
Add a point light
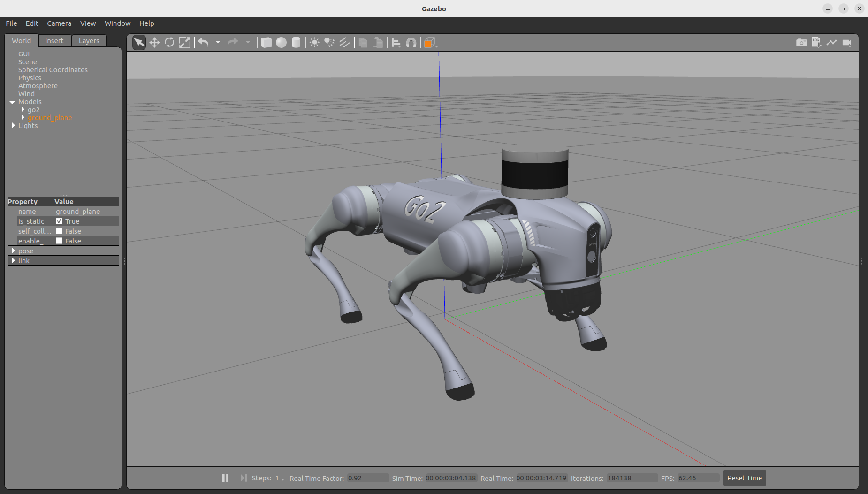click(x=314, y=43)
